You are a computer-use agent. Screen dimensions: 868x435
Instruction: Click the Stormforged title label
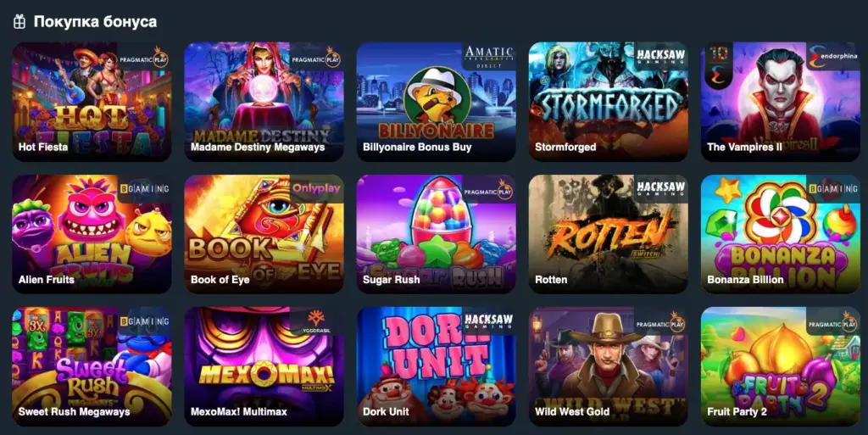click(x=565, y=148)
